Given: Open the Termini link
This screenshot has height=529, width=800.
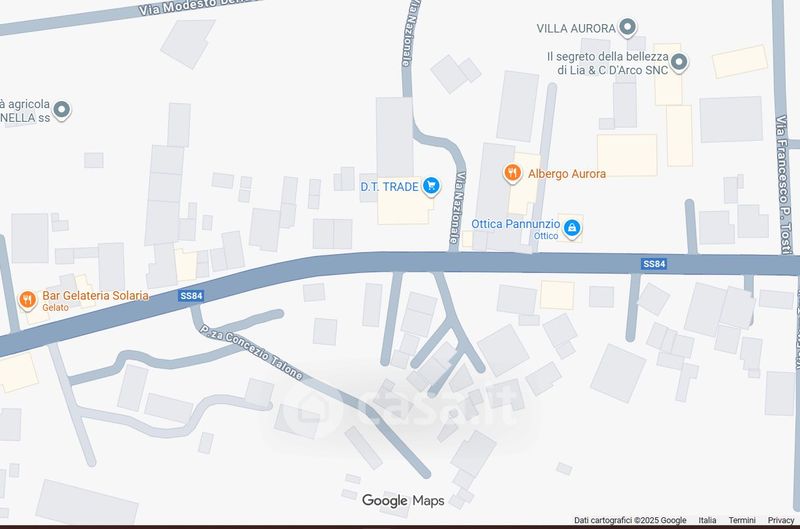Looking at the screenshot, I should [x=742, y=520].
